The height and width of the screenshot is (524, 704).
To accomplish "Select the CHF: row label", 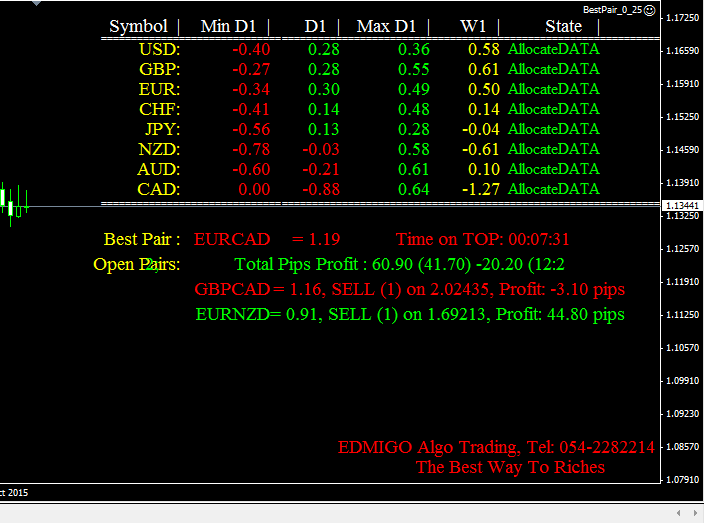I will [159, 110].
